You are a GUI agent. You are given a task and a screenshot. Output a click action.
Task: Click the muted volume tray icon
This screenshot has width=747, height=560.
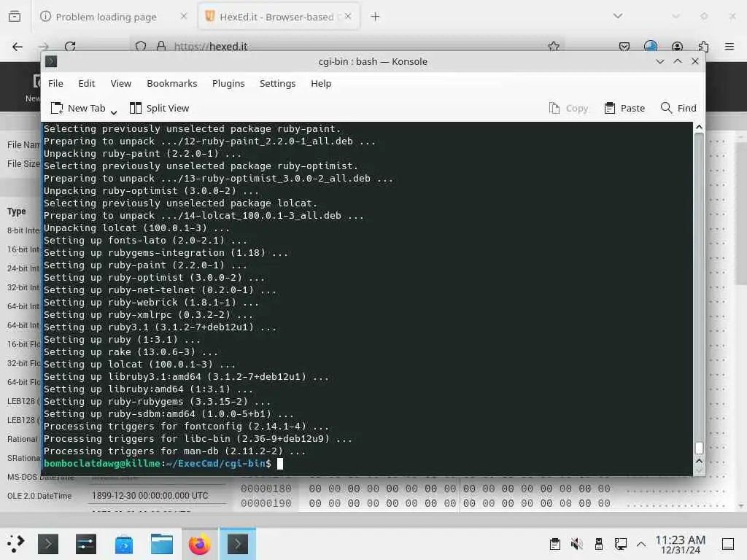pyautogui.click(x=576, y=544)
